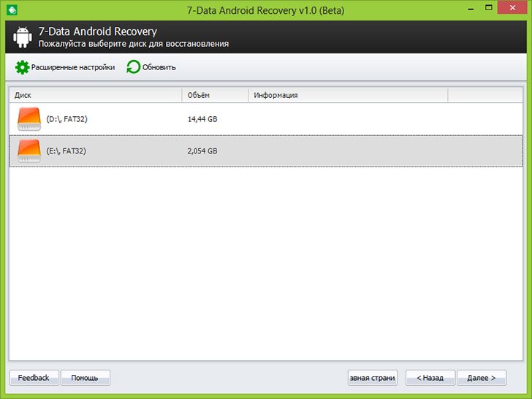Image resolution: width=532 pixels, height=399 pixels.
Task: Sort by the Диск column header
Action: 96,95
